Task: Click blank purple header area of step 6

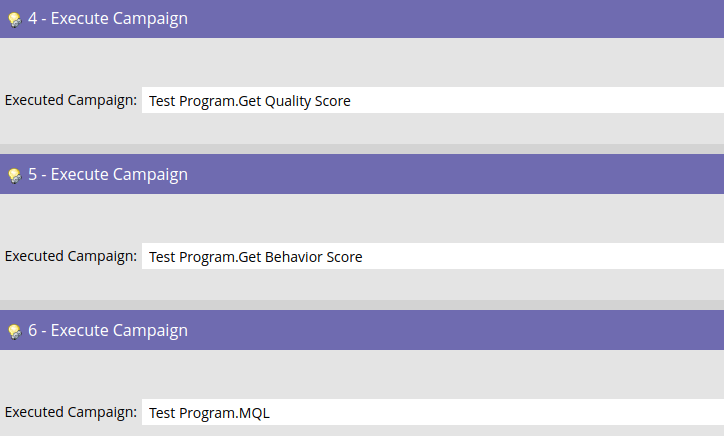Action: pos(457,330)
